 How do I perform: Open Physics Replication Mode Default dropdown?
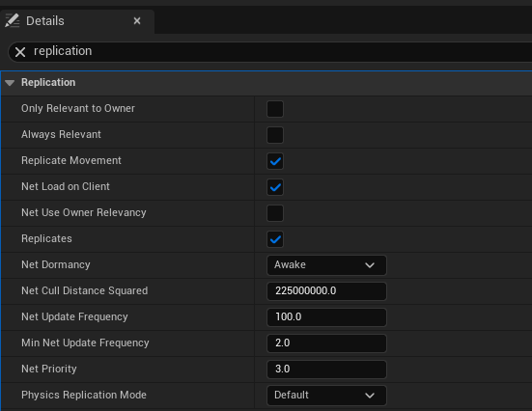(326, 396)
